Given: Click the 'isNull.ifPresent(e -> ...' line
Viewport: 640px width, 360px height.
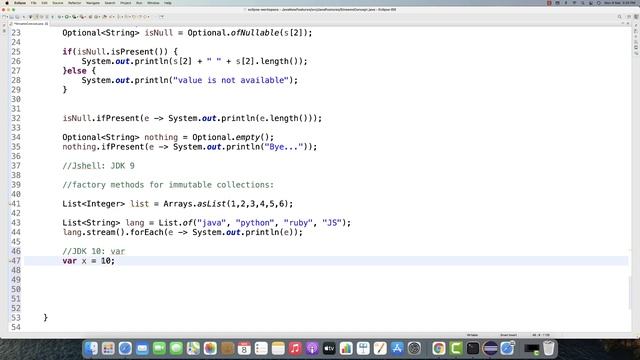Looking at the screenshot, I should coord(192,118).
